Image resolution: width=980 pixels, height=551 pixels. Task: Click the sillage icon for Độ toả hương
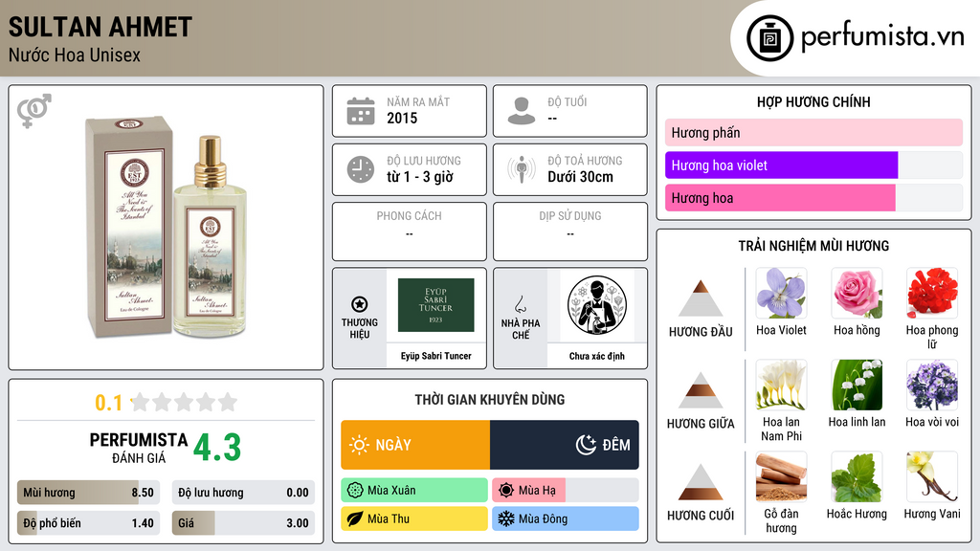[x=522, y=169]
